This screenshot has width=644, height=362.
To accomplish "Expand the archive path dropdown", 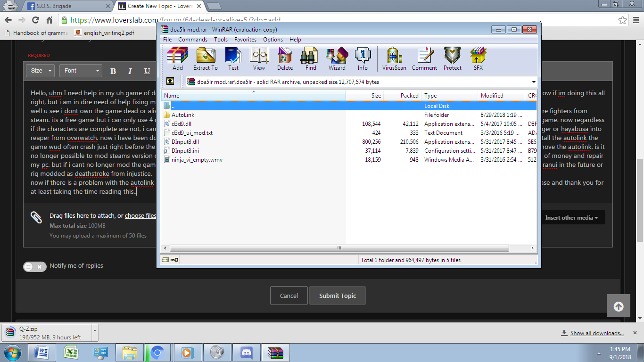I will 534,82.
